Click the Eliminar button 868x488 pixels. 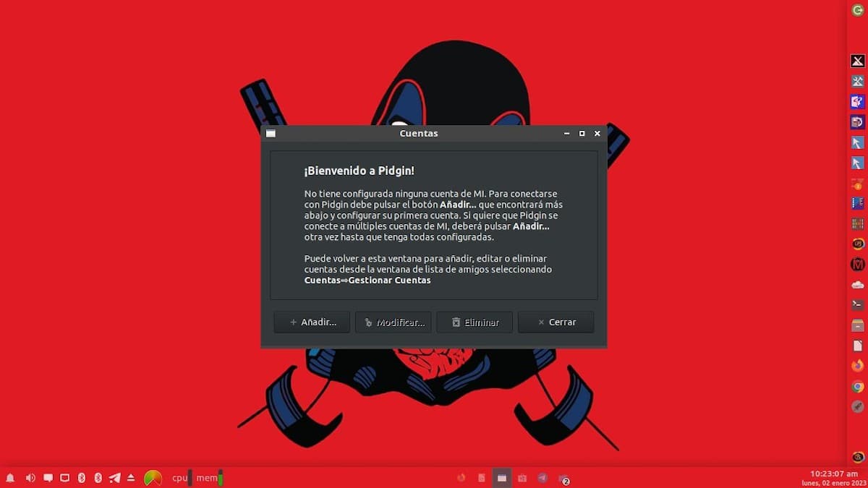475,322
